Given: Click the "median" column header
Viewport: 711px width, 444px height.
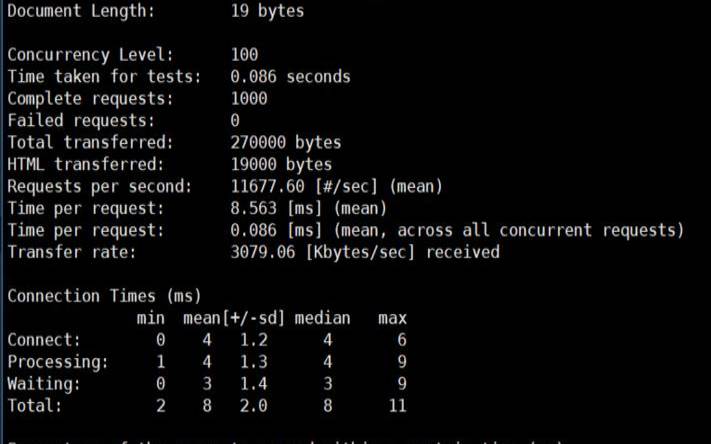Looking at the screenshot, I should tap(324, 318).
